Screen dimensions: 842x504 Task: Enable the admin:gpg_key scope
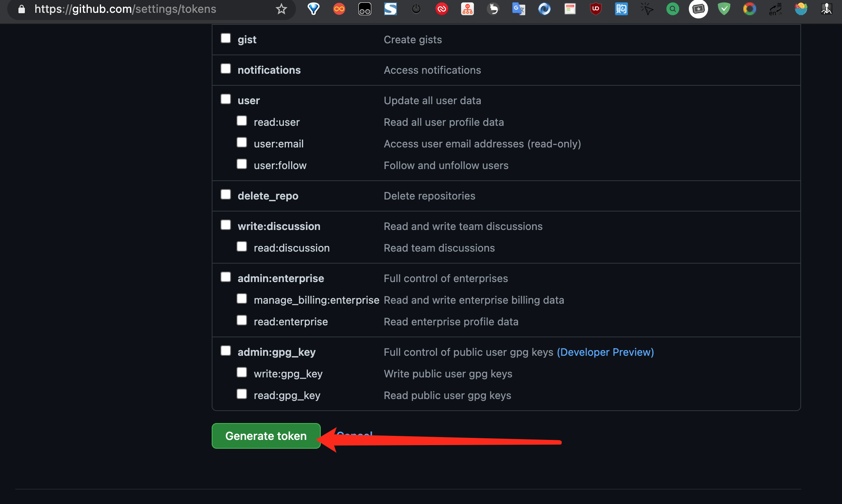point(226,351)
